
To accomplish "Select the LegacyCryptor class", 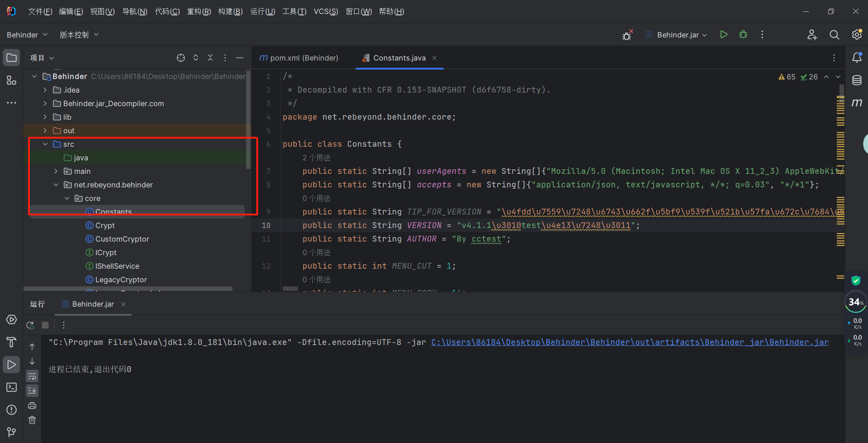I will click(121, 280).
